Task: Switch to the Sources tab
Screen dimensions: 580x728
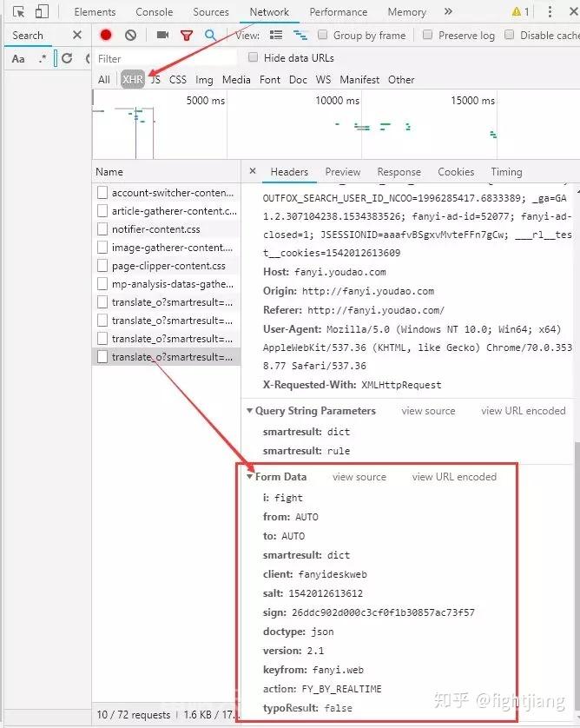Action: [211, 11]
